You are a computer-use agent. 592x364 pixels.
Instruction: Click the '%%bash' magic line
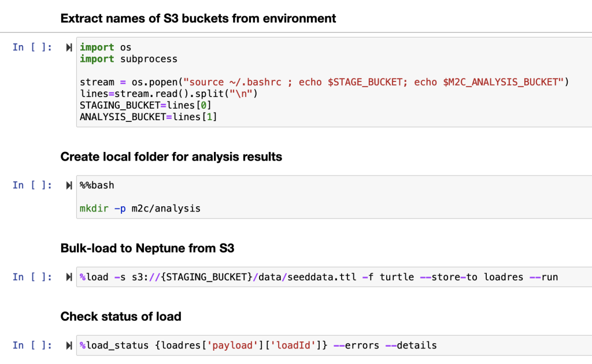pyautogui.click(x=97, y=185)
